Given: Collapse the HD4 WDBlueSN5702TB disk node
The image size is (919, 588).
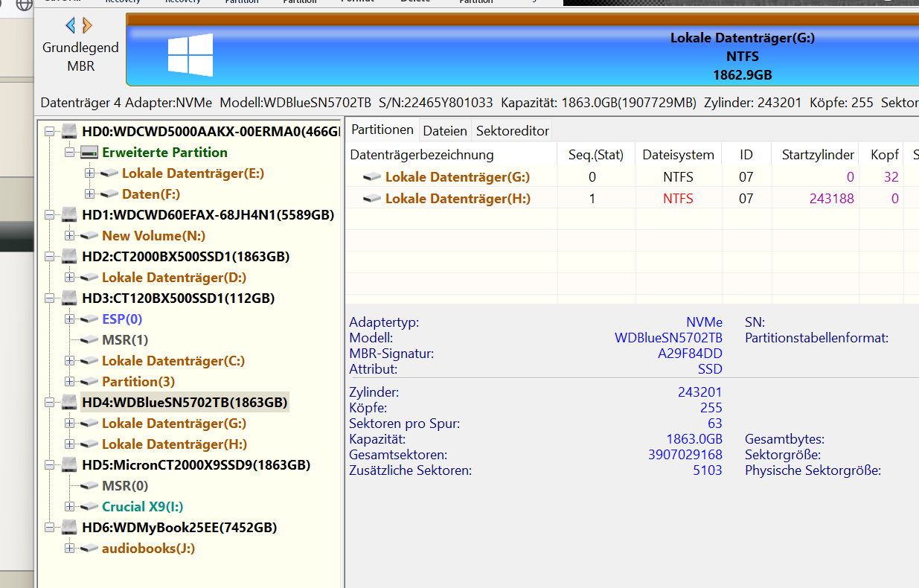Looking at the screenshot, I should (x=50, y=403).
